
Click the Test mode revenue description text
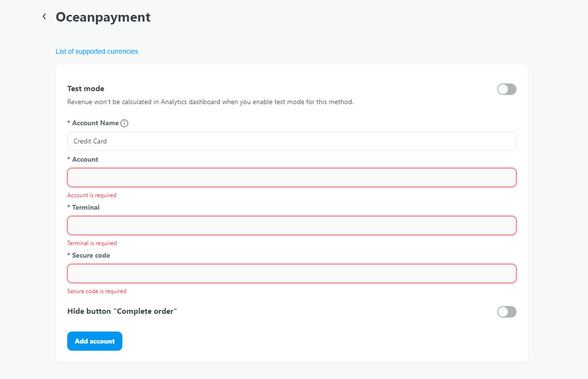(x=210, y=102)
